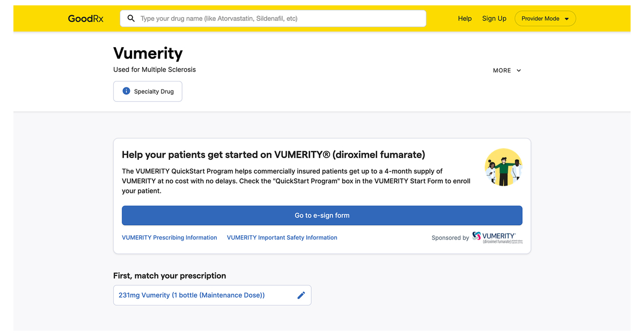Click the chevron next to MORE
This screenshot has height=336, width=644.
pyautogui.click(x=518, y=70)
